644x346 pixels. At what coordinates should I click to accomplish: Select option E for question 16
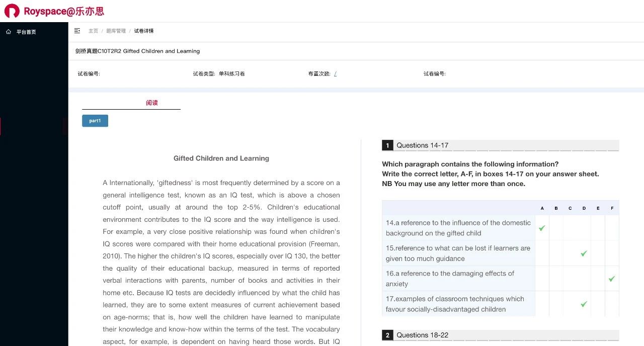point(598,279)
